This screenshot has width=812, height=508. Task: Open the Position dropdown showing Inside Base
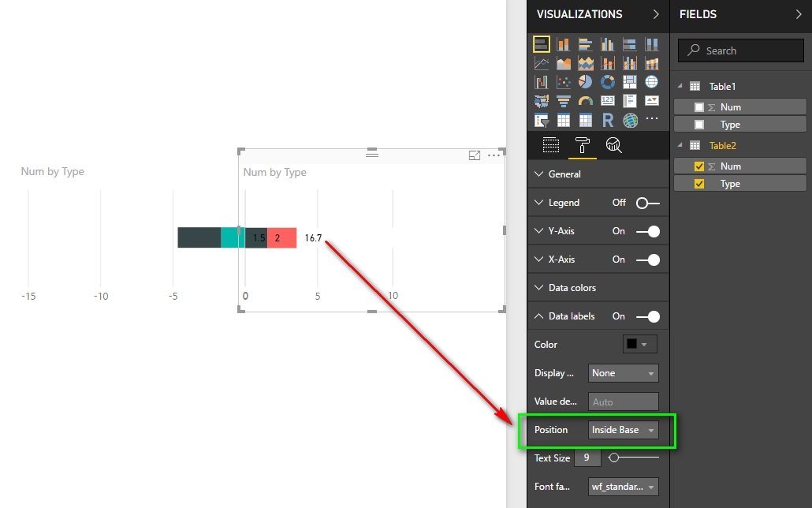[624, 430]
